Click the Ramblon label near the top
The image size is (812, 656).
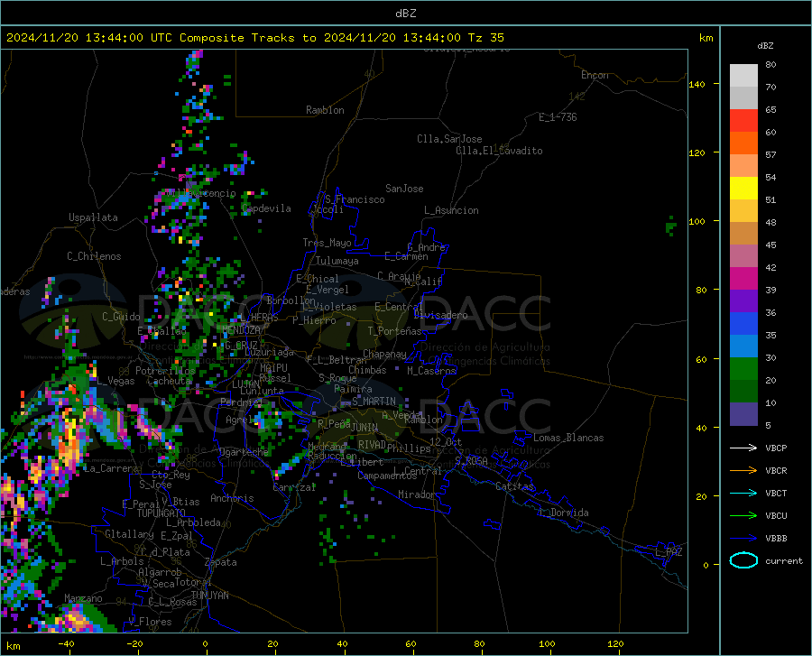[325, 110]
